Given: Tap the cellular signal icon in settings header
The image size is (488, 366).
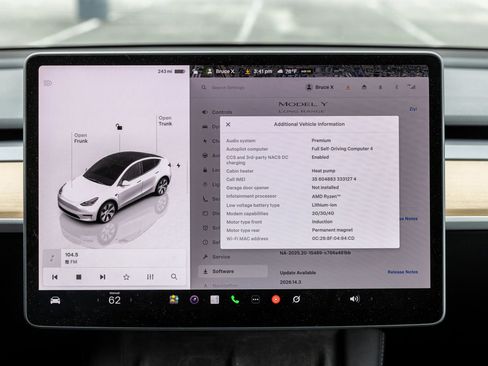Looking at the screenshot, I should coord(412,87).
